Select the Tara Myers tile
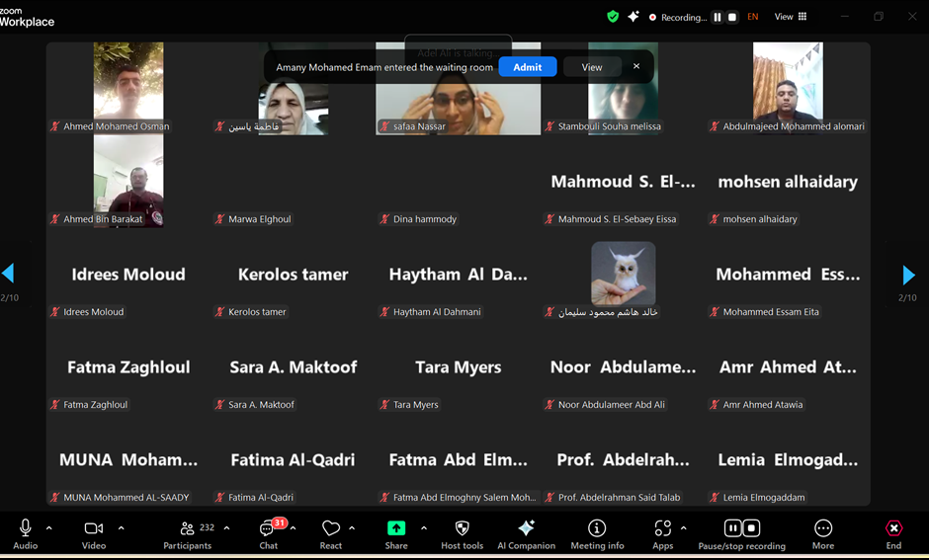This screenshot has width=929, height=560. coord(458,367)
